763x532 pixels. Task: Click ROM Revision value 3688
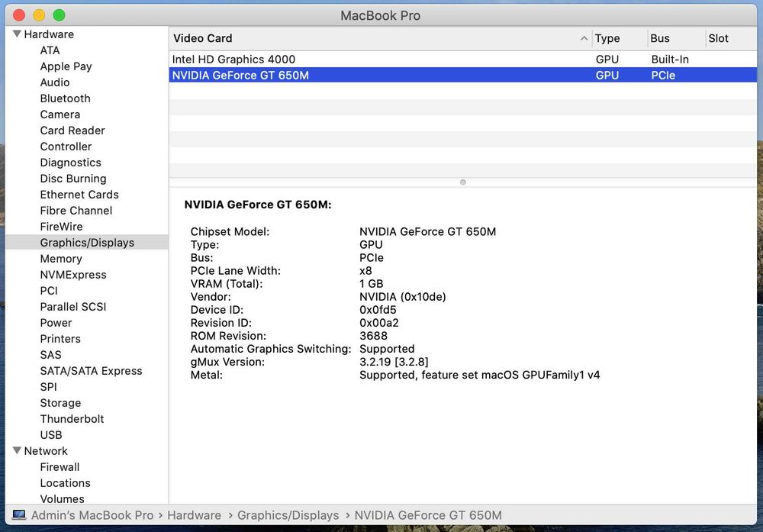pyautogui.click(x=373, y=336)
